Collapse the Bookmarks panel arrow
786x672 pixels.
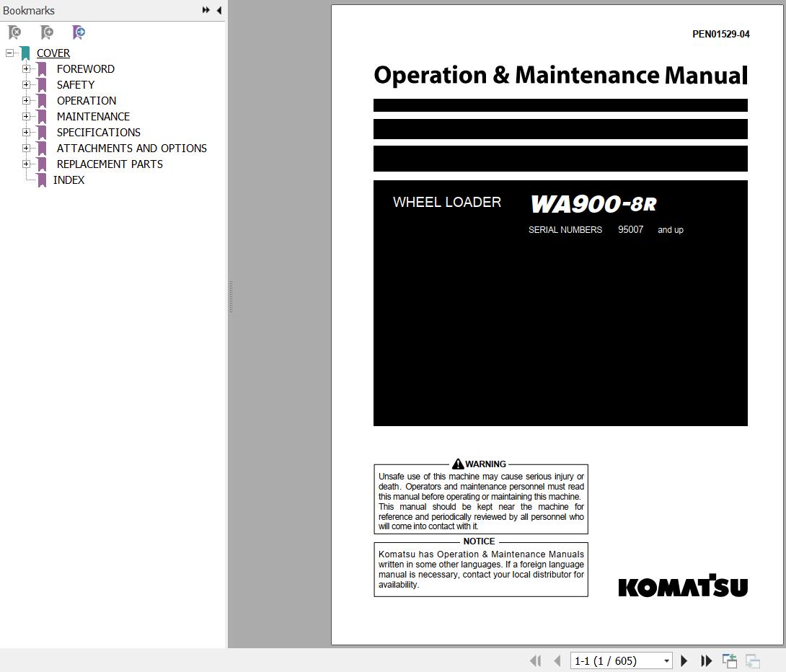[x=219, y=10]
